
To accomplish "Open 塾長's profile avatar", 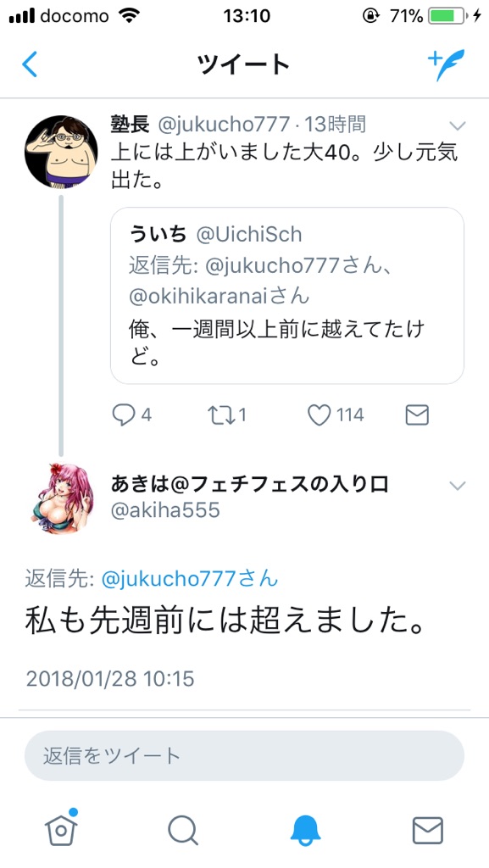I will point(61,152).
